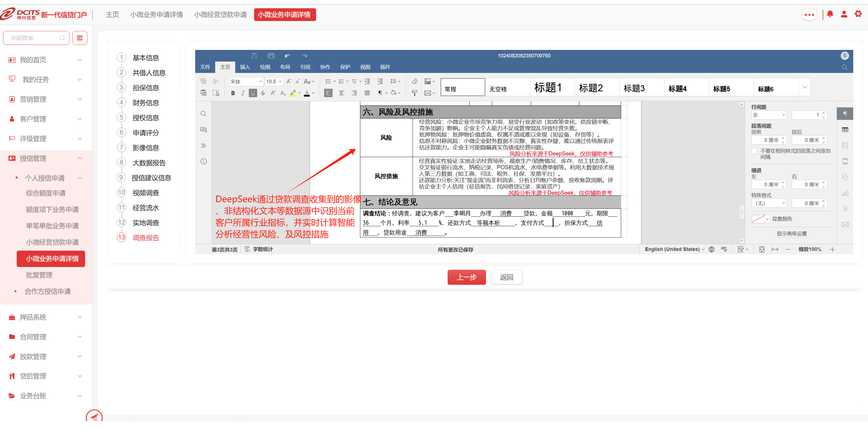The image size is (868, 448).
Task: Open the 小微经营贷款申请 top tab
Action: point(220,14)
